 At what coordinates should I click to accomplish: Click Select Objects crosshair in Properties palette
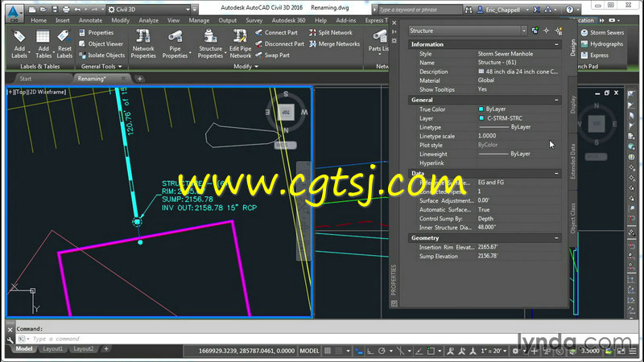pos(547,31)
